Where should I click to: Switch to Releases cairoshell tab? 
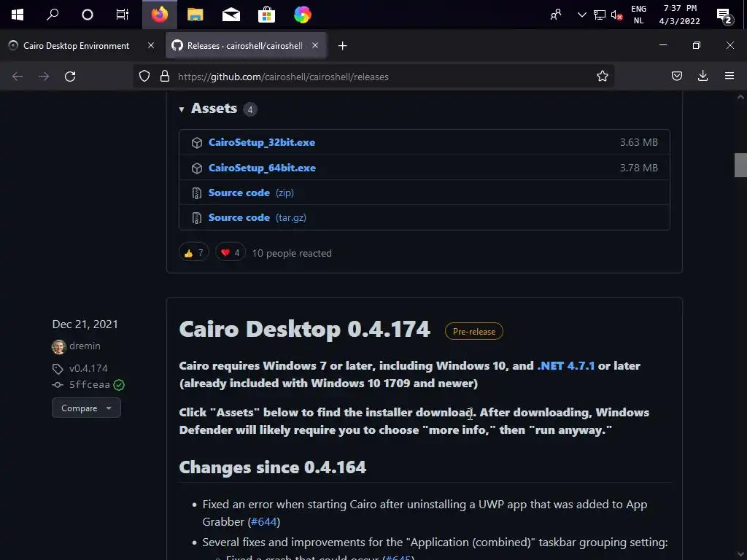245,46
